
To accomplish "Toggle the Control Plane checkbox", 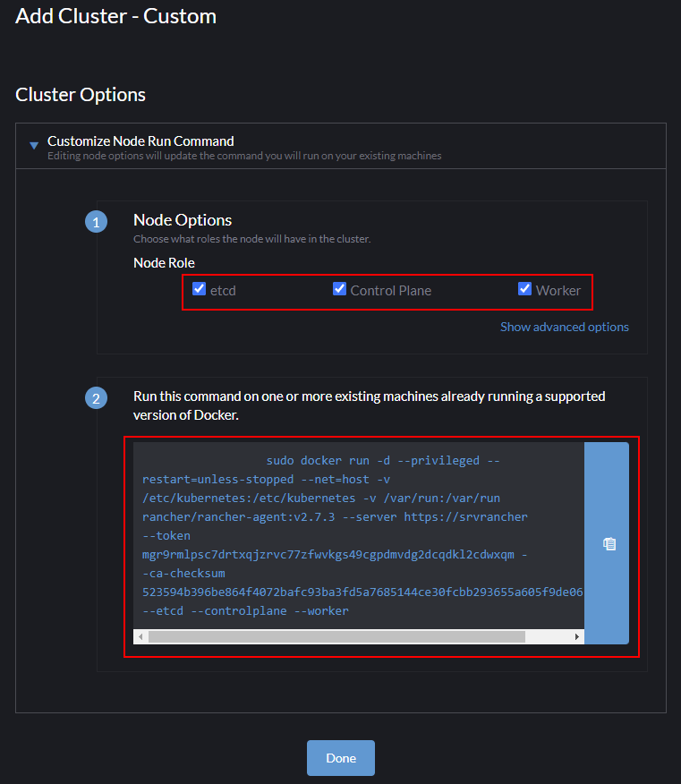I will pos(340,289).
